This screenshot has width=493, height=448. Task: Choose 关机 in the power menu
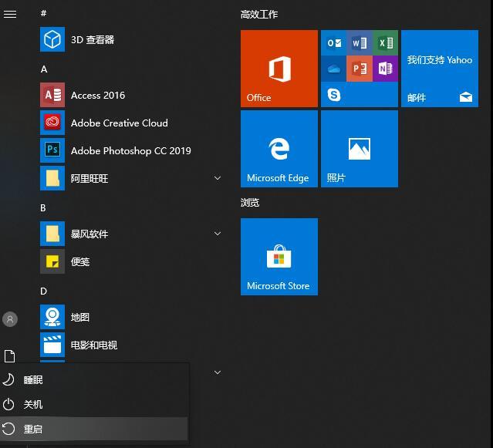33,405
